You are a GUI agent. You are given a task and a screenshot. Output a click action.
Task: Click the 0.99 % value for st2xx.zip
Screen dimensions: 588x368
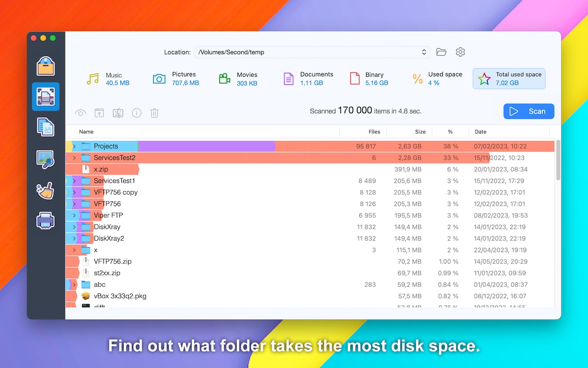coord(448,273)
